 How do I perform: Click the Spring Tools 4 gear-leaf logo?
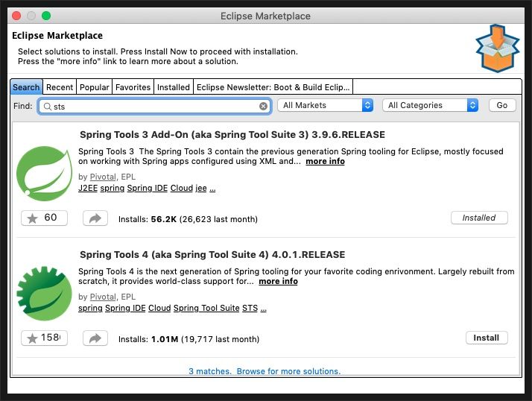(44, 294)
